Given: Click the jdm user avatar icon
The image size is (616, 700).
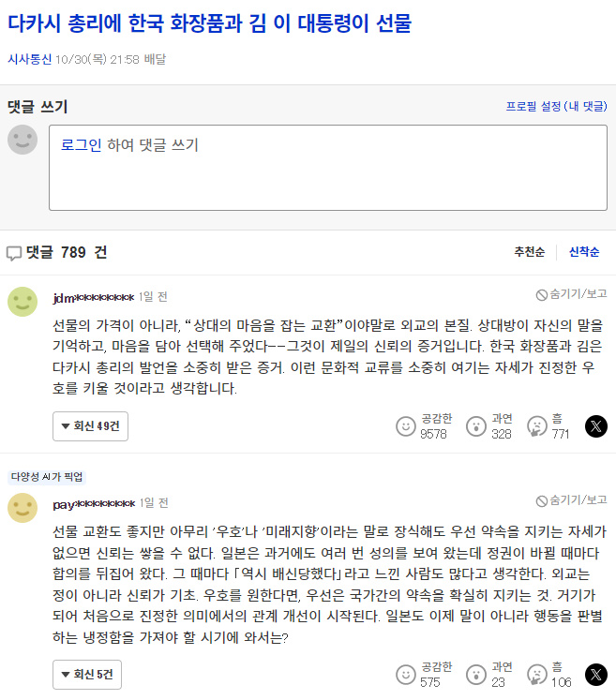Looking at the screenshot, I should click(23, 302).
